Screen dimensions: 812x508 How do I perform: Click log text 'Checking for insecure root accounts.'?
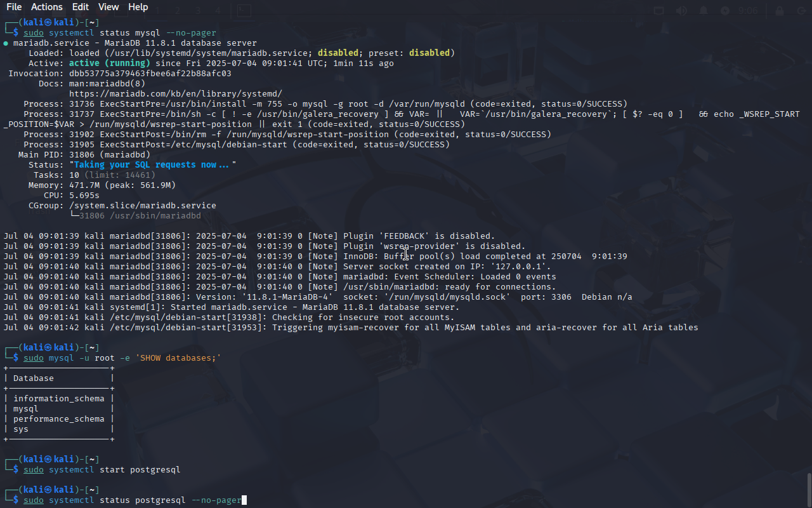click(363, 317)
